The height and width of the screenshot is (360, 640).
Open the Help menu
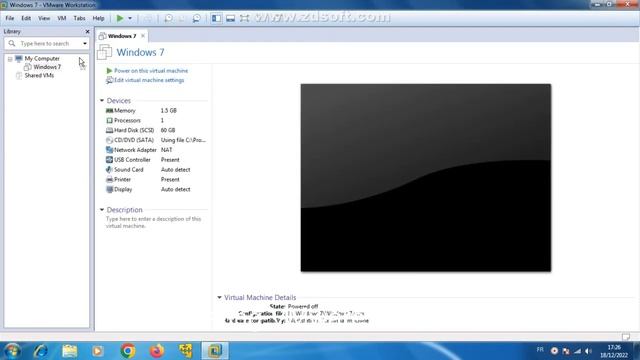pyautogui.click(x=98, y=18)
